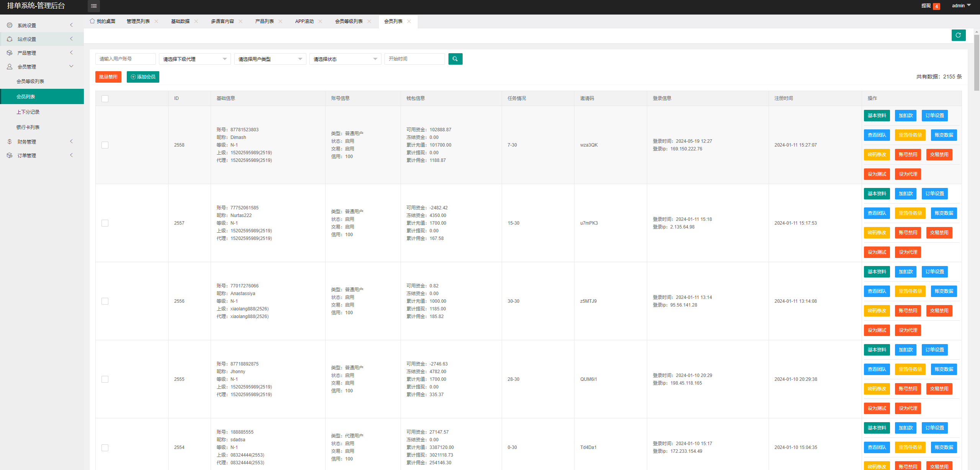Click 账号禁用 for user Jhonny
This screenshot has height=470, width=980.
click(908, 389)
